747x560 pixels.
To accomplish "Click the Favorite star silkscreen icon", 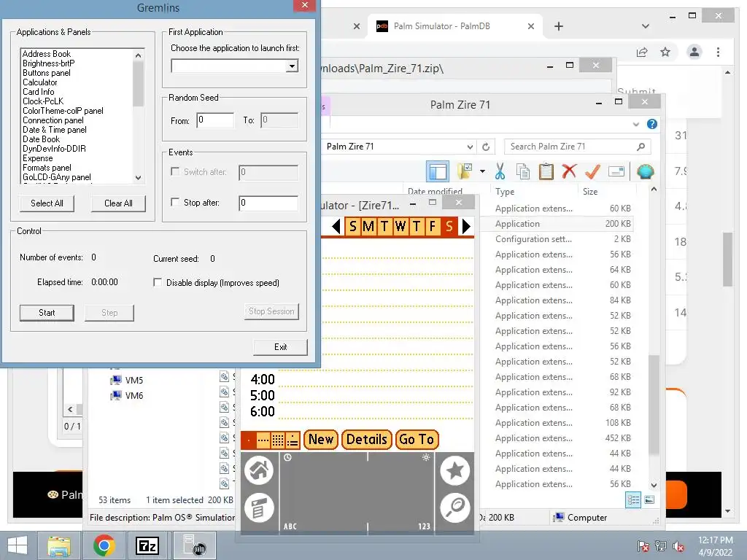I will (x=455, y=470).
